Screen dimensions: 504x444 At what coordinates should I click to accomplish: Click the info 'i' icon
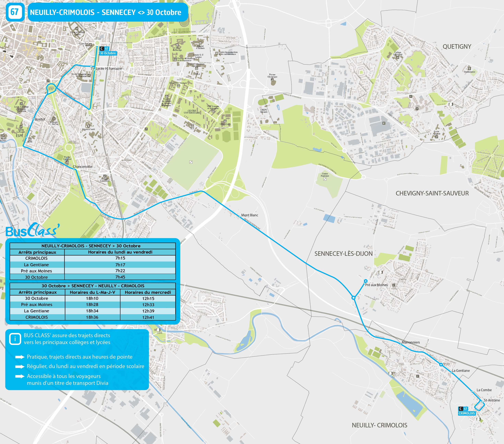coord(15,339)
